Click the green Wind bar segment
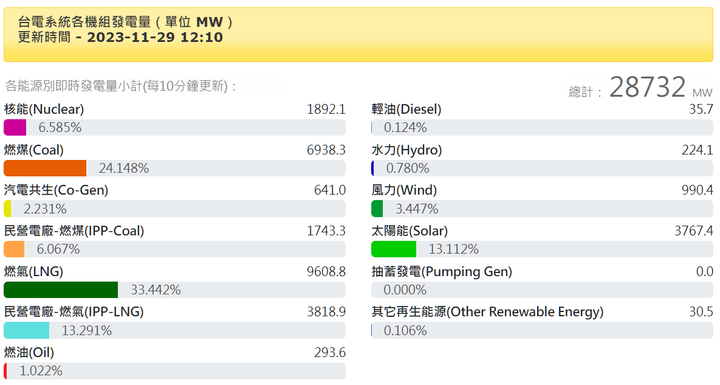The height and width of the screenshot is (385, 720). [377, 209]
